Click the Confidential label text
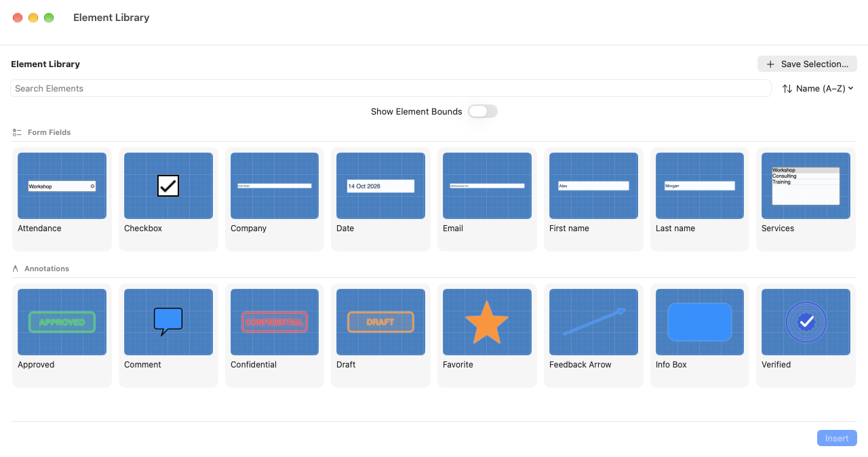The width and height of the screenshot is (868, 457). pyautogui.click(x=254, y=365)
